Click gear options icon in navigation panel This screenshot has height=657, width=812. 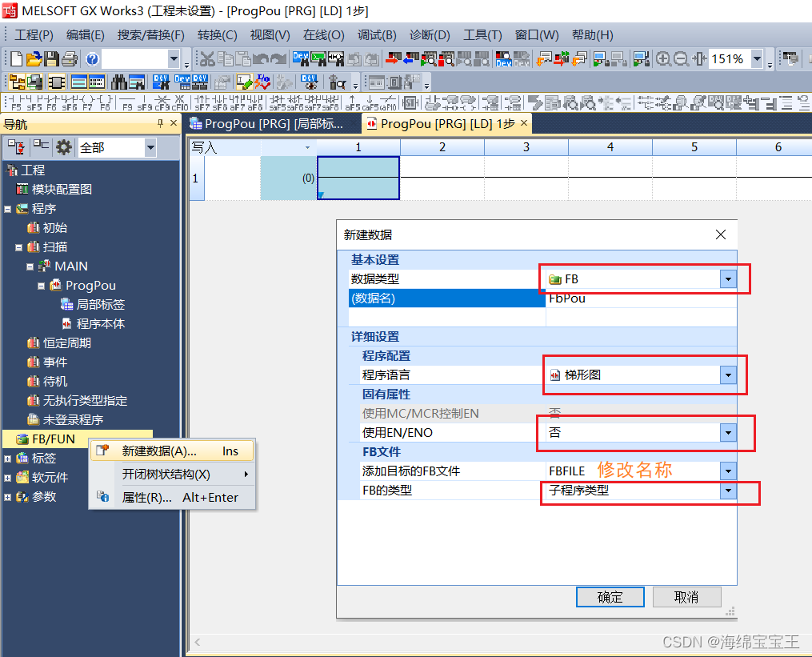pyautogui.click(x=64, y=148)
